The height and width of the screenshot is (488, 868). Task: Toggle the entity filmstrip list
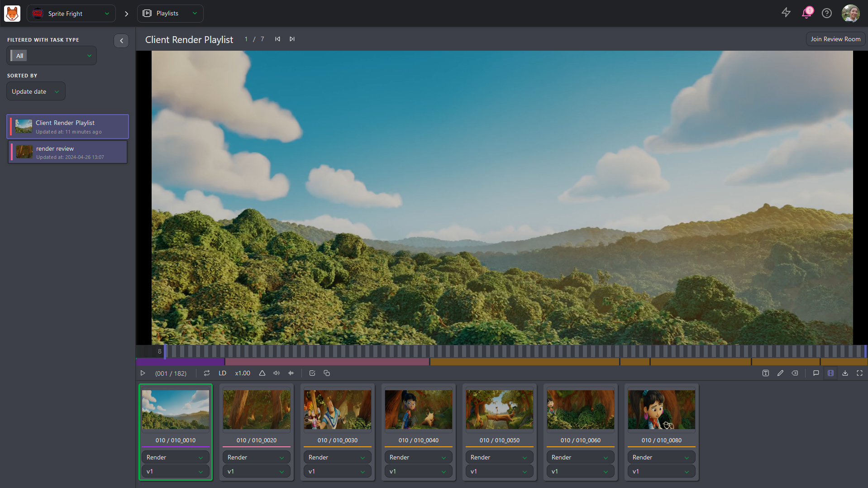pos(830,373)
